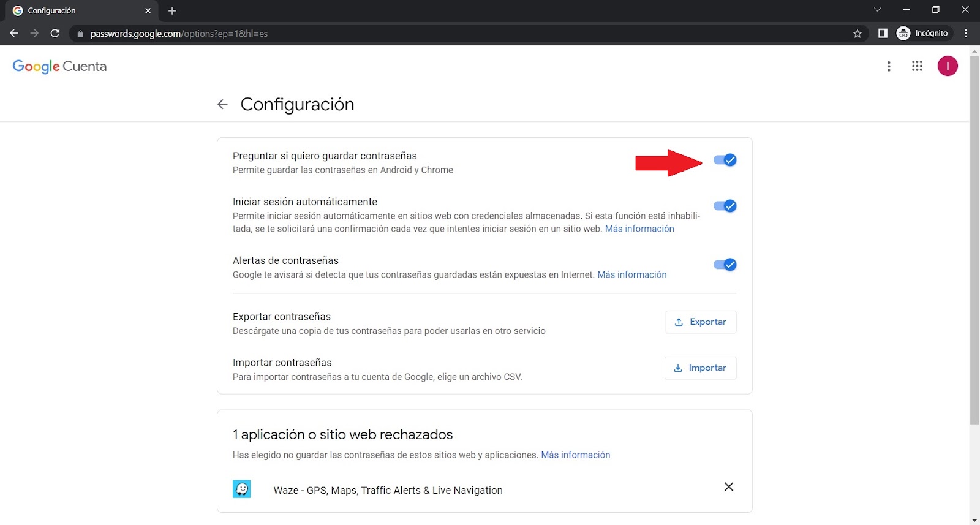Open the account avatar menu
Viewport: 980px width, 525px height.
click(x=948, y=66)
